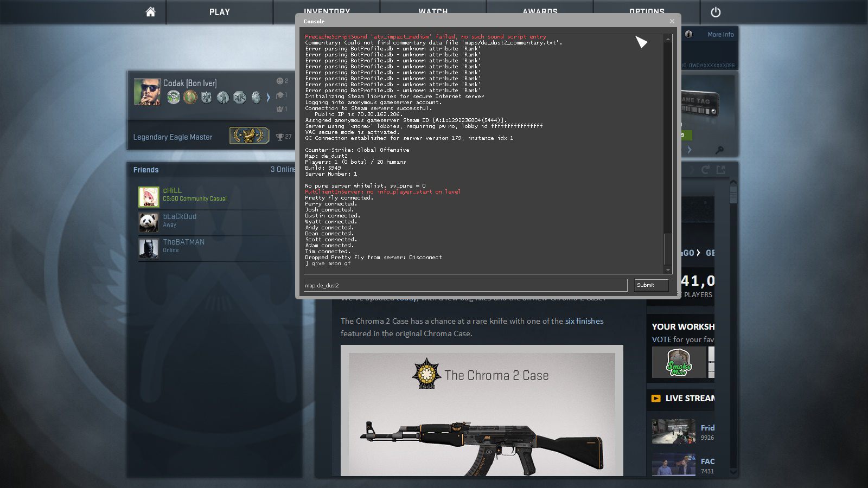
Task: Select the player name Codak (Bon Iver)
Action: click(190, 83)
